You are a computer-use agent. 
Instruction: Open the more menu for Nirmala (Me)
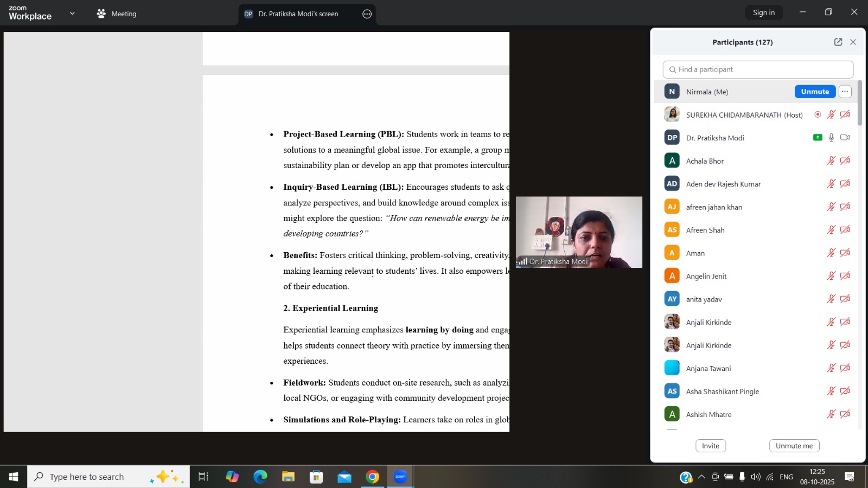tap(845, 92)
